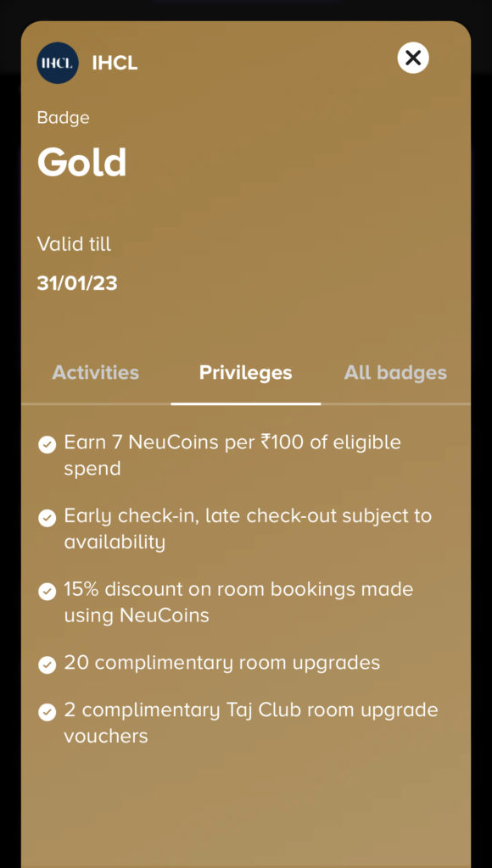Select the checkmark beside NeuCoins earning privilege
This screenshot has height=868, width=492.
click(x=47, y=443)
